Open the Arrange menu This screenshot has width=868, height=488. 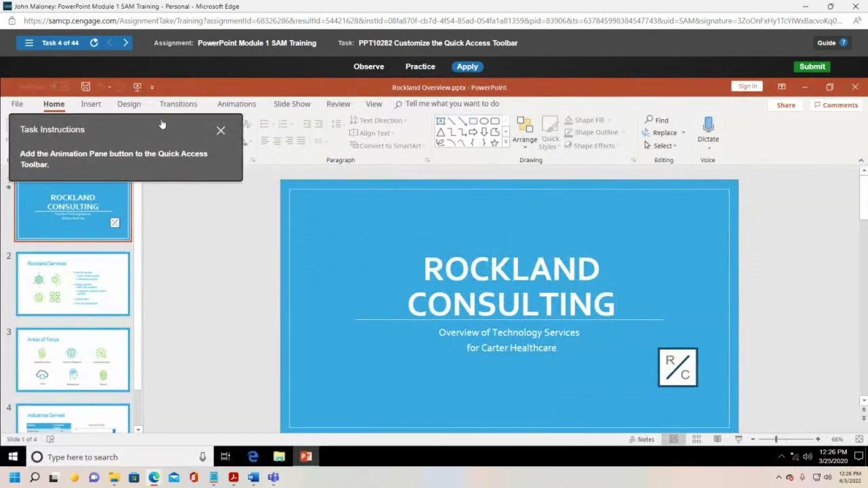click(x=525, y=133)
